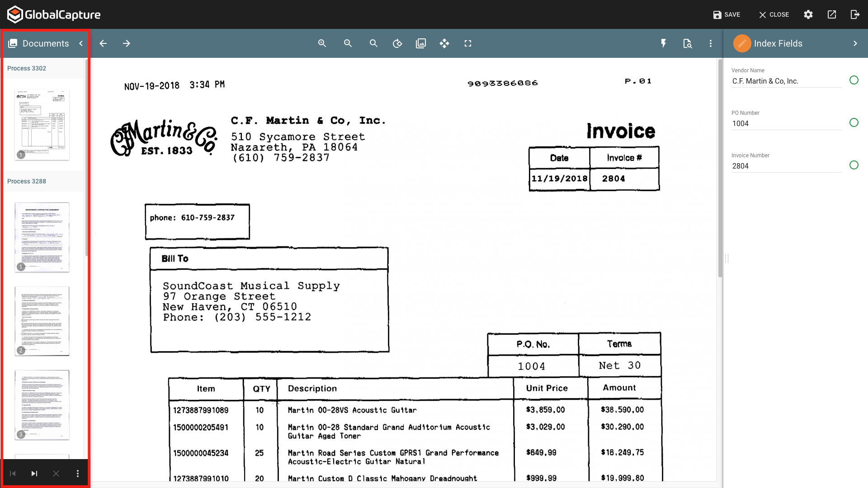Screen dimensions: 868x488
Task: Open settings gear in top bar
Action: coord(808,14)
